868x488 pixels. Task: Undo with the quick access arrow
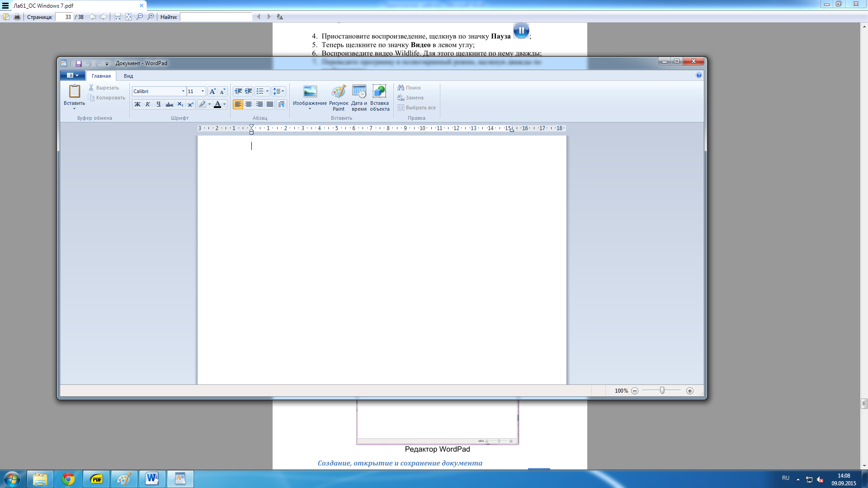[88, 63]
